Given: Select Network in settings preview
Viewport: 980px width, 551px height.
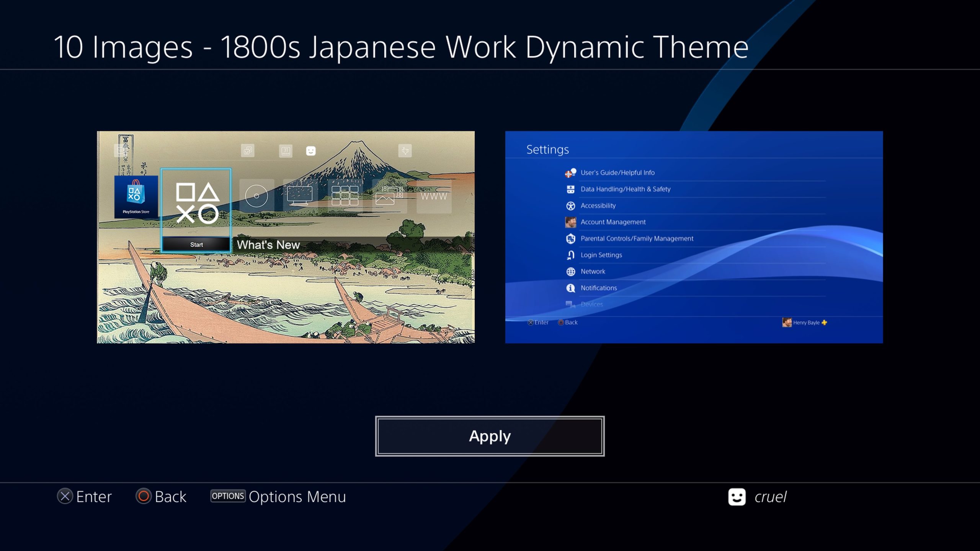Looking at the screenshot, I should pyautogui.click(x=593, y=271).
